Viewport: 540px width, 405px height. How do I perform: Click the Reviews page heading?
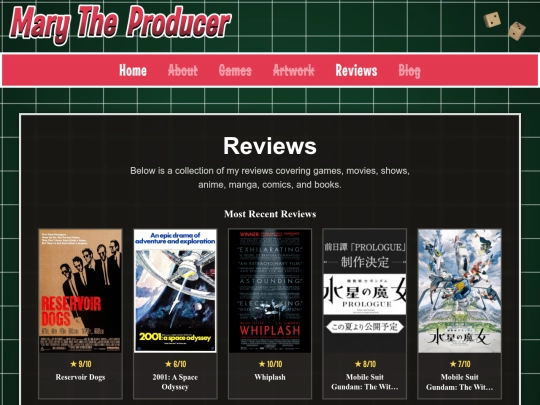point(270,146)
